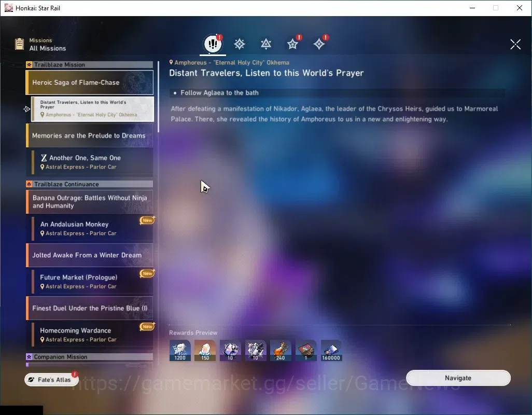Open Fate's Atlas
532x415 pixels.
(x=51, y=380)
